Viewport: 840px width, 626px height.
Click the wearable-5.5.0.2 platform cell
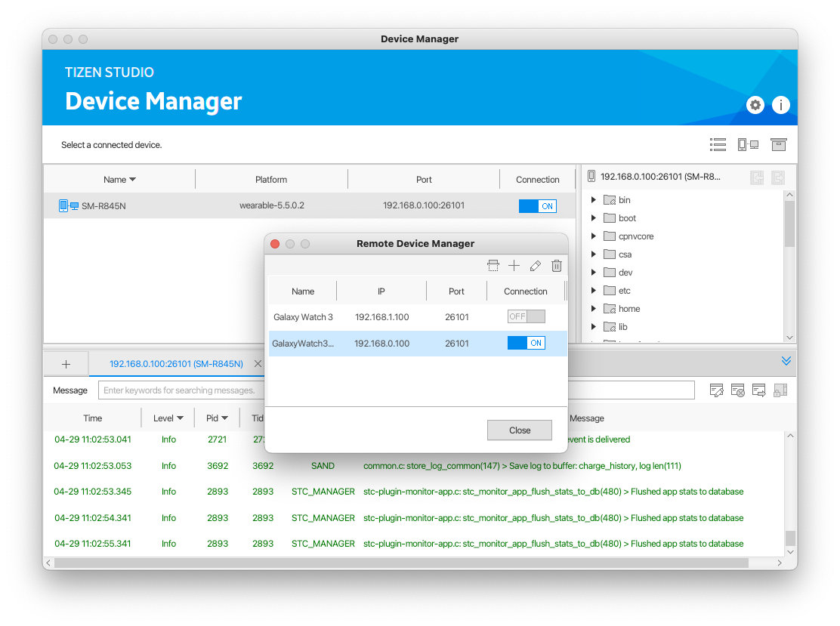tap(272, 205)
